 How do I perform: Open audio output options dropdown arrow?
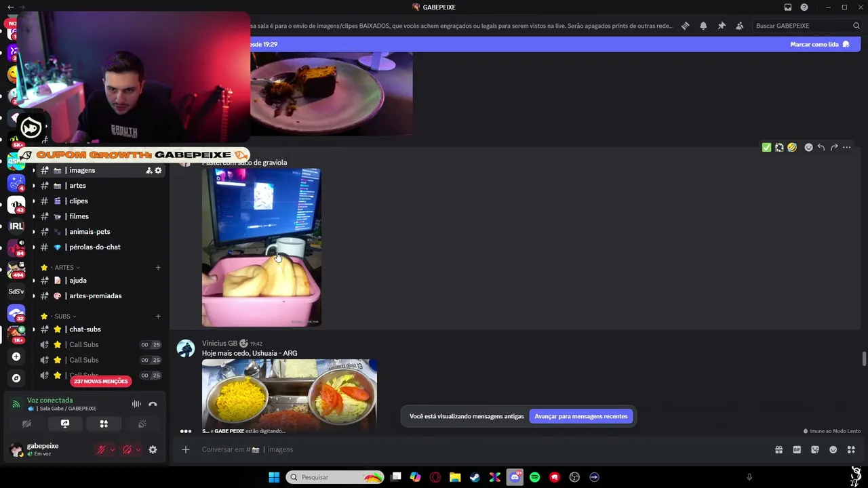[138, 449]
